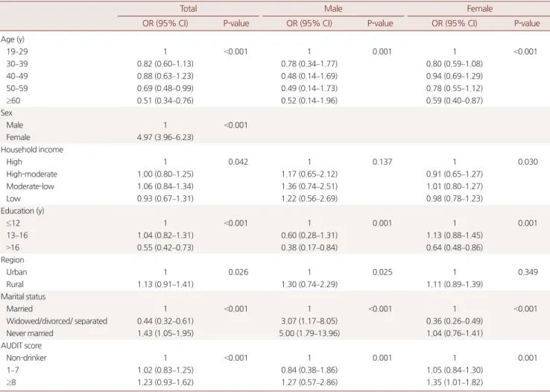The width and height of the screenshot is (550, 392).
Task: Select value '5.00 (1.79–13.96)'
Action: click(309, 333)
